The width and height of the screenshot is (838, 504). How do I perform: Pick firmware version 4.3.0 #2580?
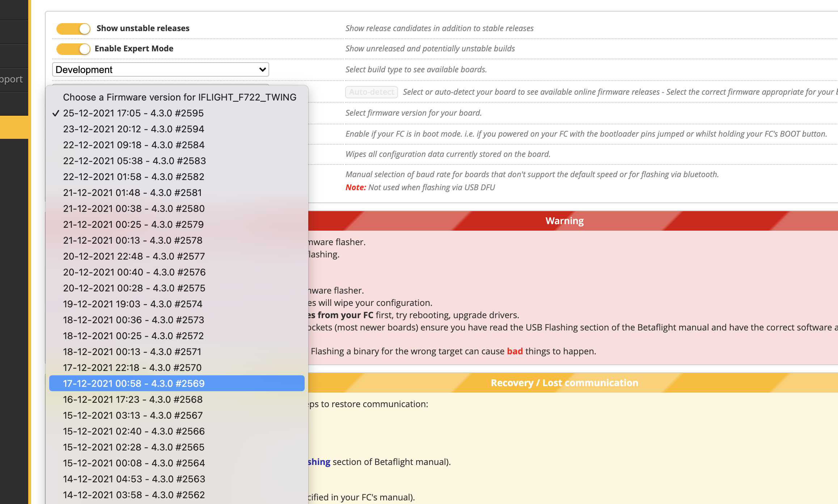point(134,208)
